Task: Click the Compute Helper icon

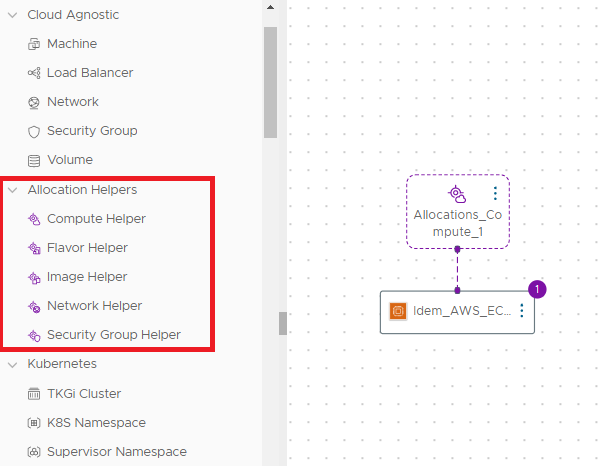Action: pyautogui.click(x=34, y=219)
